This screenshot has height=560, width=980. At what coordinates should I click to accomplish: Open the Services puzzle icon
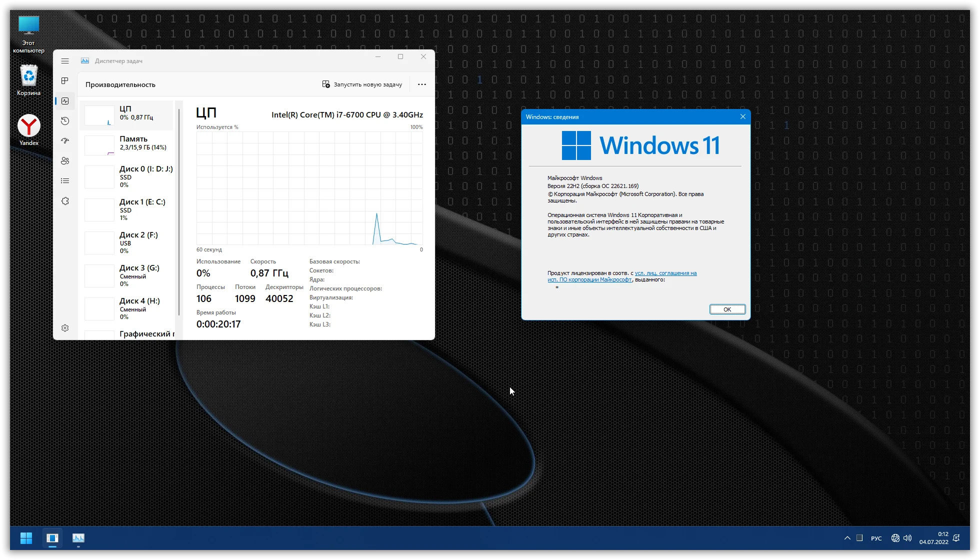(65, 201)
